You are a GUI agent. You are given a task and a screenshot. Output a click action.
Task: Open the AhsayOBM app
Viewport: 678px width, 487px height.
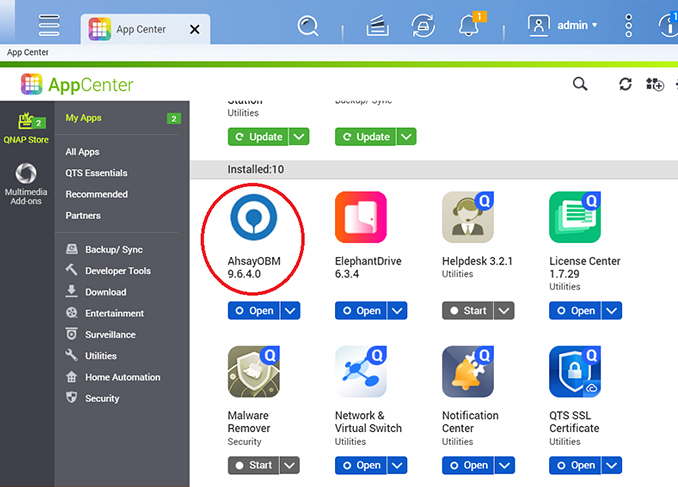254,311
